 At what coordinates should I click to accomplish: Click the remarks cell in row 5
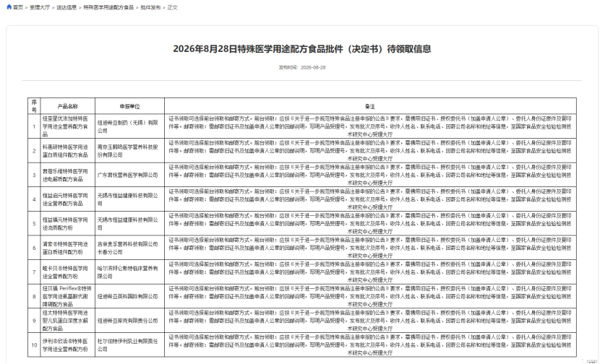point(370,224)
